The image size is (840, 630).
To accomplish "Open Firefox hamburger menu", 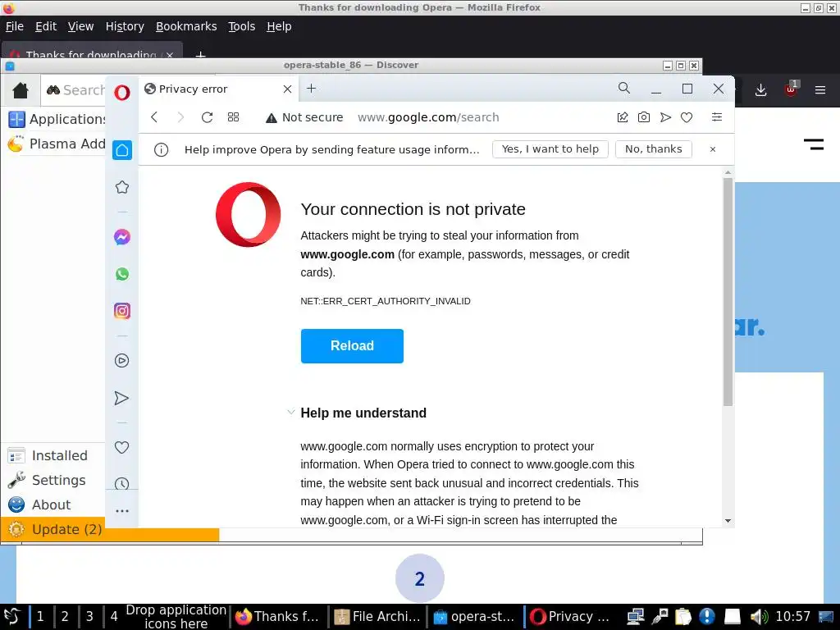I will (x=820, y=90).
